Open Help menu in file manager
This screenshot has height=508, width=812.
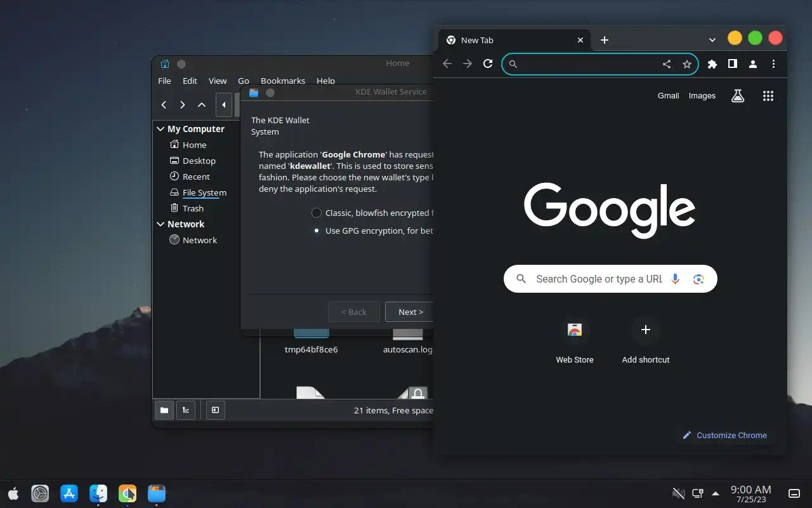coord(325,81)
